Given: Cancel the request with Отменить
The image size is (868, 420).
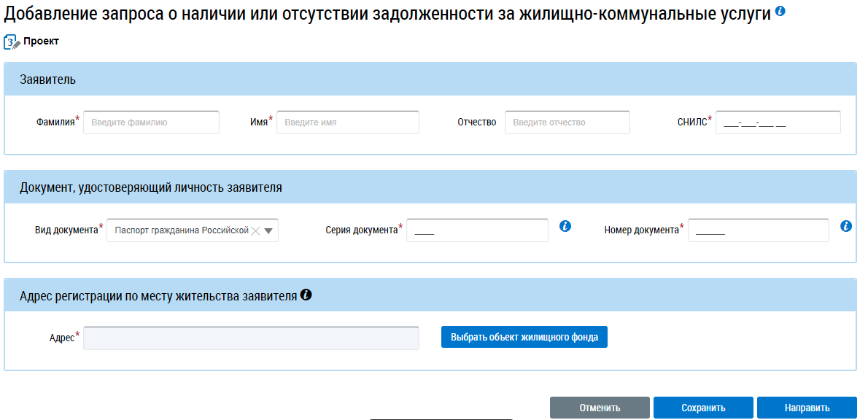Looking at the screenshot, I should coord(600,408).
